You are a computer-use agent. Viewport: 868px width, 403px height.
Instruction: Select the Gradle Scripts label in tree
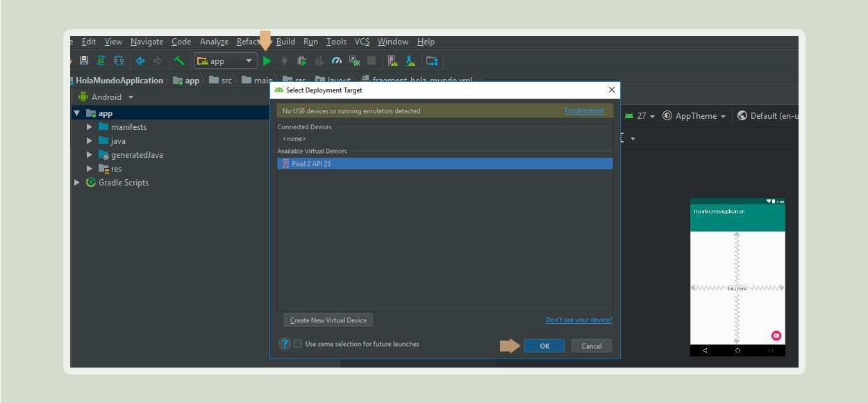pyautogui.click(x=124, y=183)
